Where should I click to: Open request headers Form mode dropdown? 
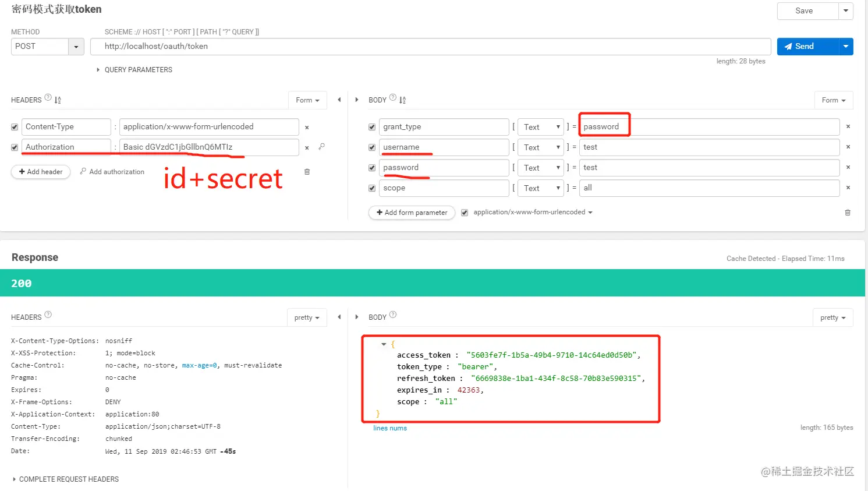coord(307,100)
